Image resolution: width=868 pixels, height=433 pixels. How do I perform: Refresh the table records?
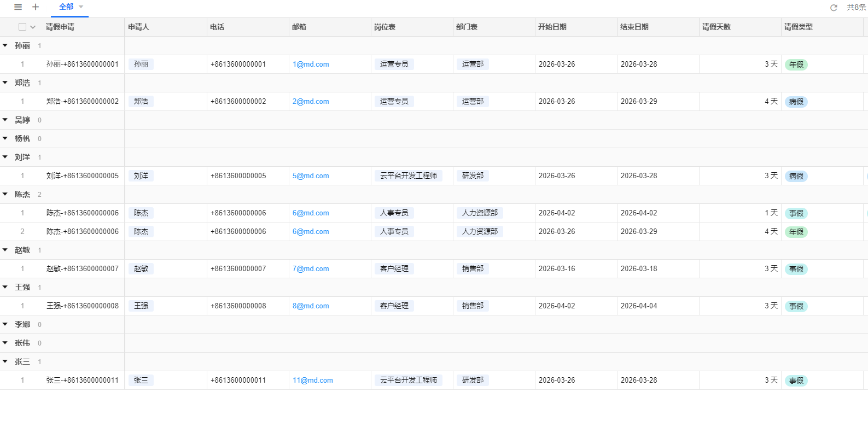pos(834,8)
